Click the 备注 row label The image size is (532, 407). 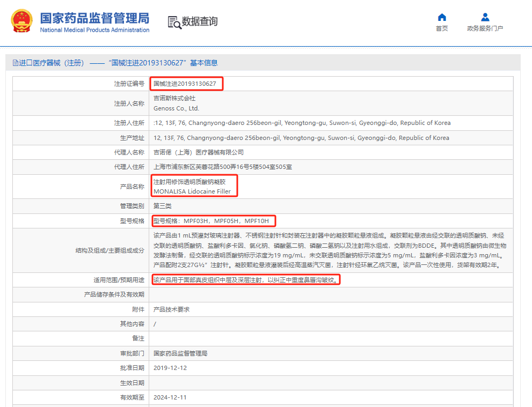(x=139, y=338)
